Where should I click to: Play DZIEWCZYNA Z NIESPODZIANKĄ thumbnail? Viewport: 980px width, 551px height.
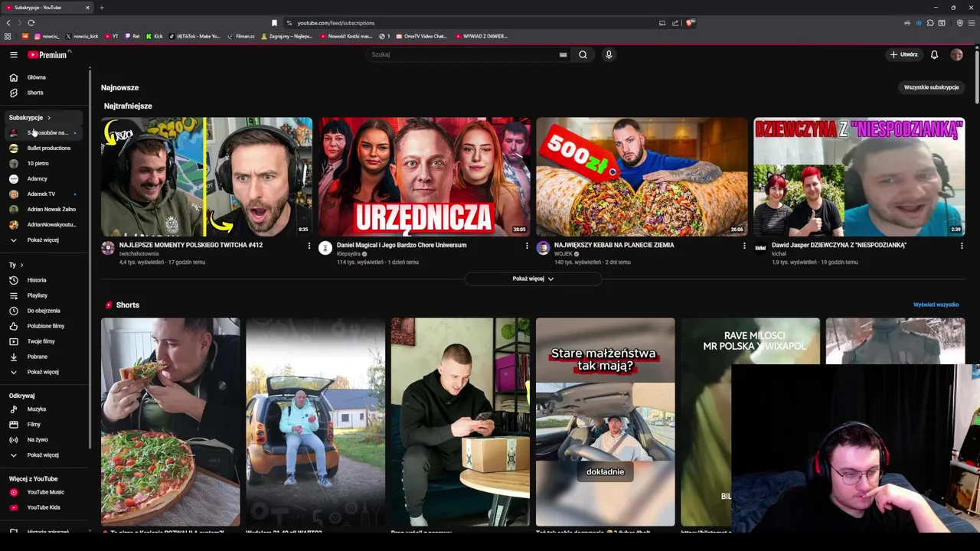pyautogui.click(x=859, y=177)
